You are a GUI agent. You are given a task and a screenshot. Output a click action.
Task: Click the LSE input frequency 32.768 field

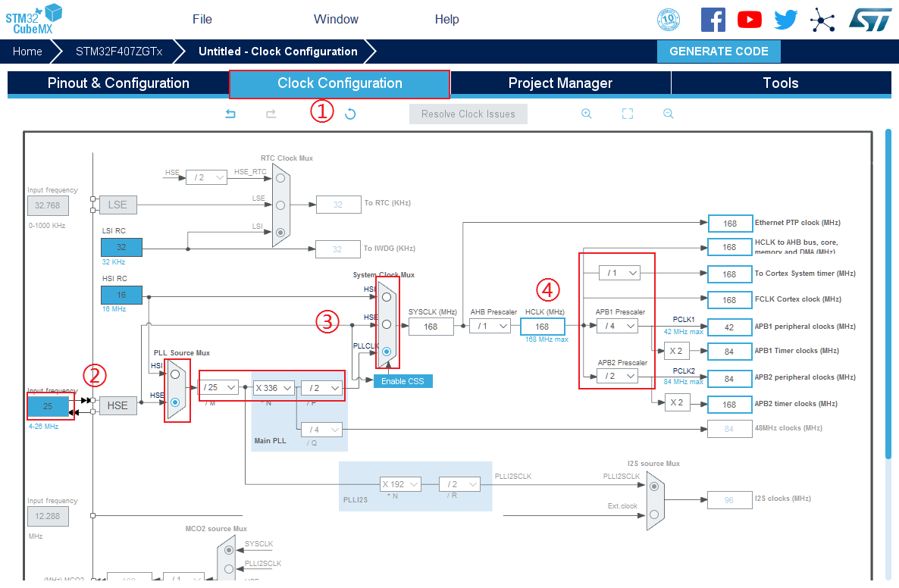(48, 205)
